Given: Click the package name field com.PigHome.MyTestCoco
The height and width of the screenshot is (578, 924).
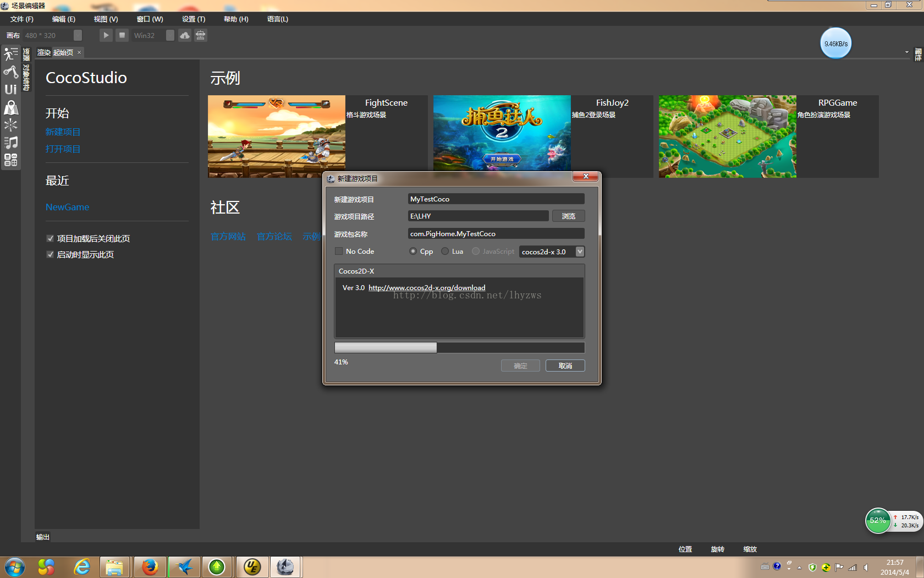Looking at the screenshot, I should tap(496, 233).
